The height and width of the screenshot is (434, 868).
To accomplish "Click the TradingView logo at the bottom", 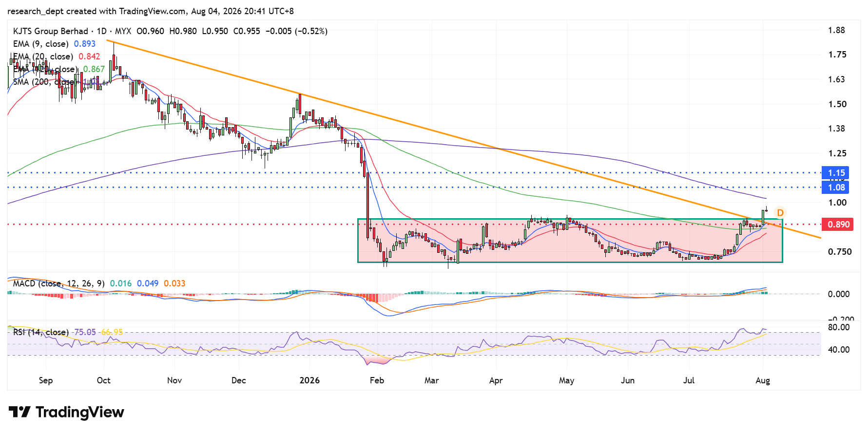I will 66,412.
